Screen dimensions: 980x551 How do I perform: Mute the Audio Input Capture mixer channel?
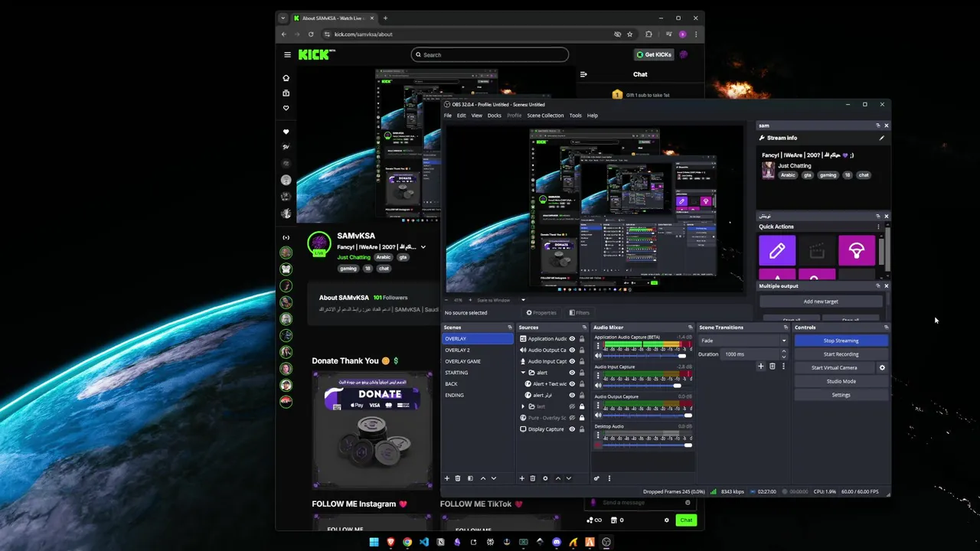point(599,386)
